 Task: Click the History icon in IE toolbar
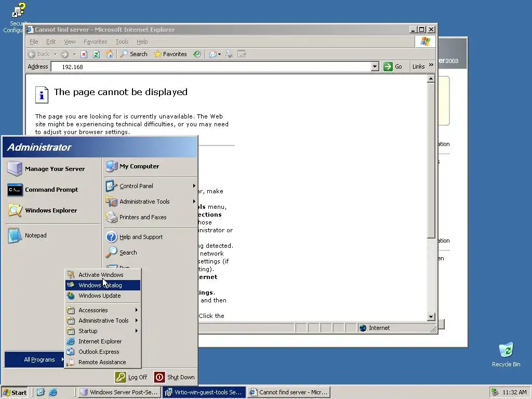(x=197, y=54)
